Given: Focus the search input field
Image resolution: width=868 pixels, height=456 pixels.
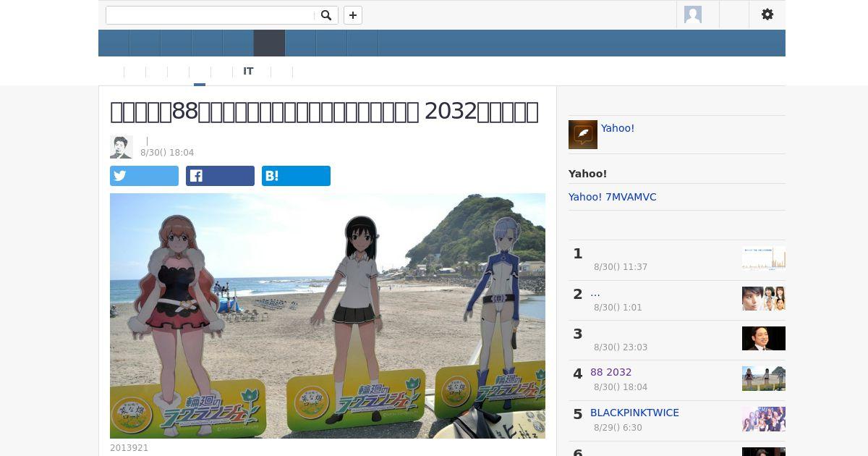Looking at the screenshot, I should [210, 15].
